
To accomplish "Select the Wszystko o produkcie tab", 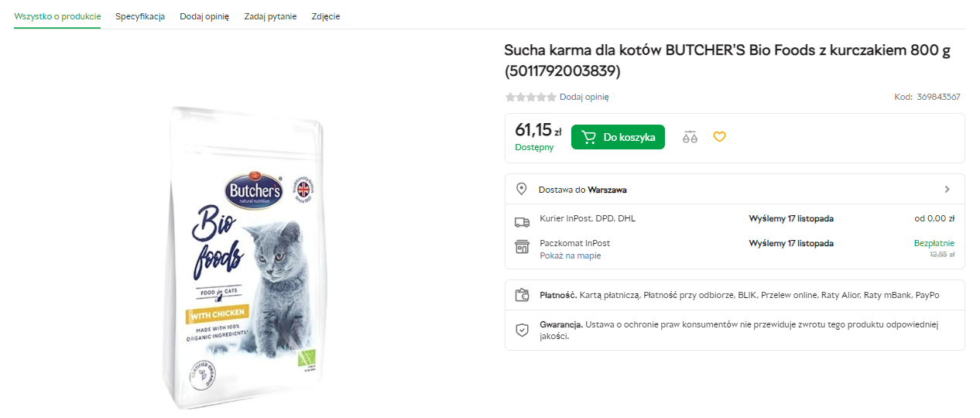I will (57, 16).
